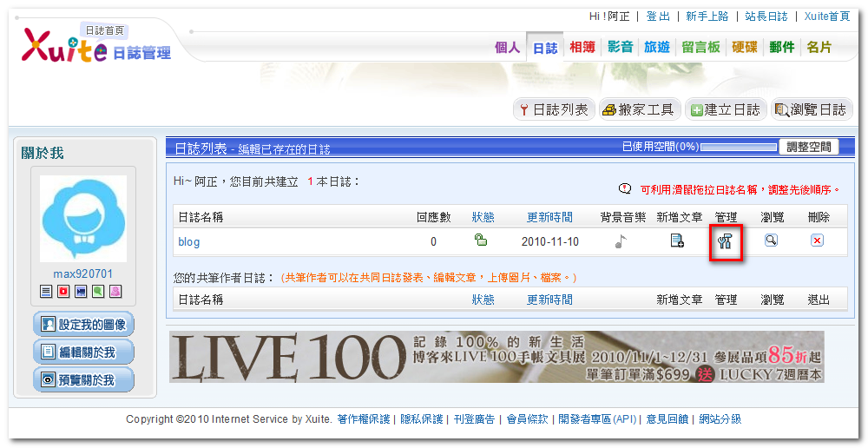Delete the blog using red X icon
Image resolution: width=868 pixels, height=448 pixels.
pos(817,240)
